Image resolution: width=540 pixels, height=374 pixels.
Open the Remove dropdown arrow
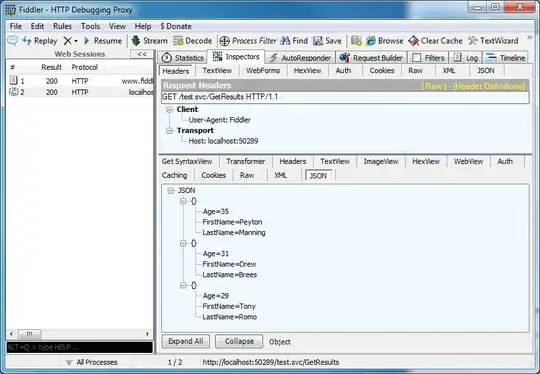click(76, 41)
